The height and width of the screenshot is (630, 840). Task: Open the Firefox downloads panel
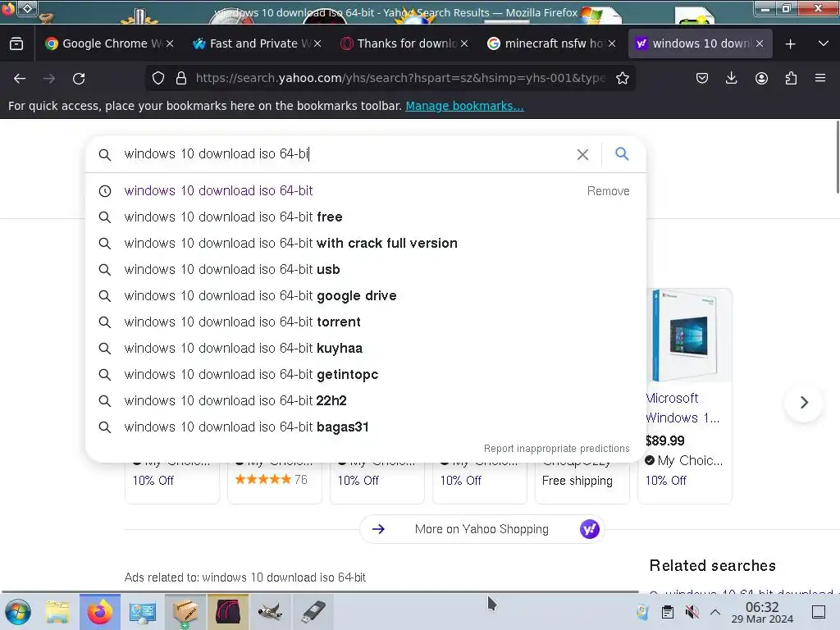(731, 78)
